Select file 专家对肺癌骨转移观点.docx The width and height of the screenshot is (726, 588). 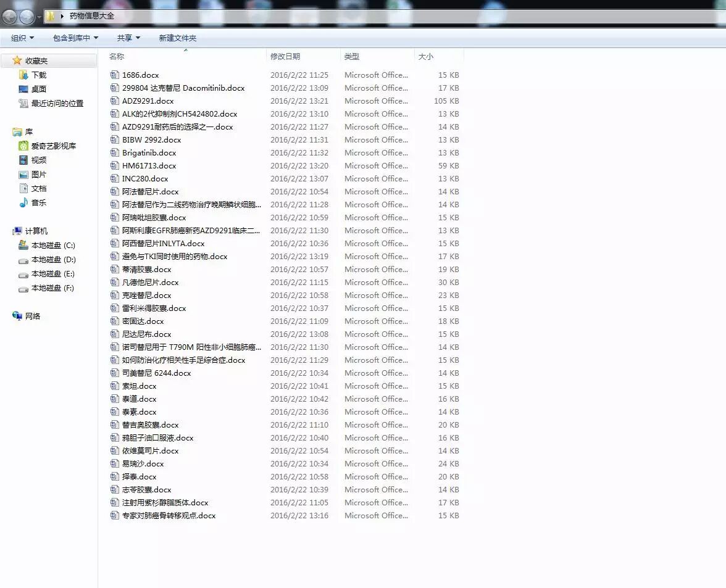pos(169,515)
